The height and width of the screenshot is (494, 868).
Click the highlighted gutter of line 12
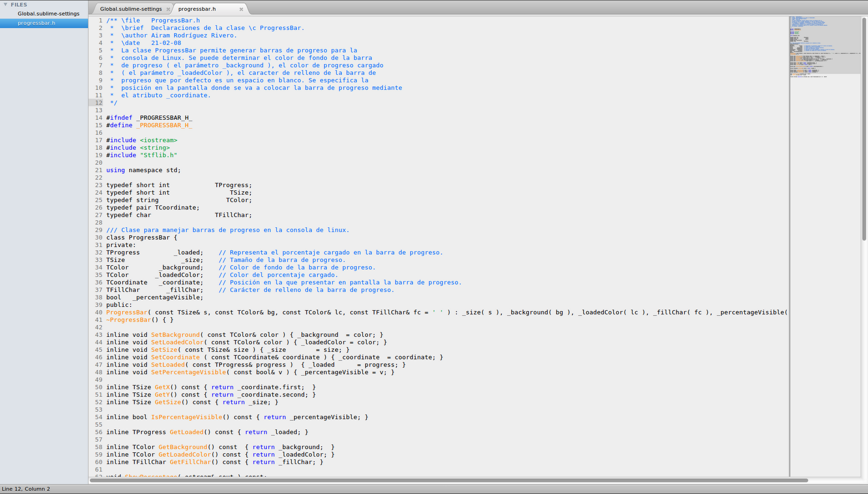point(99,102)
